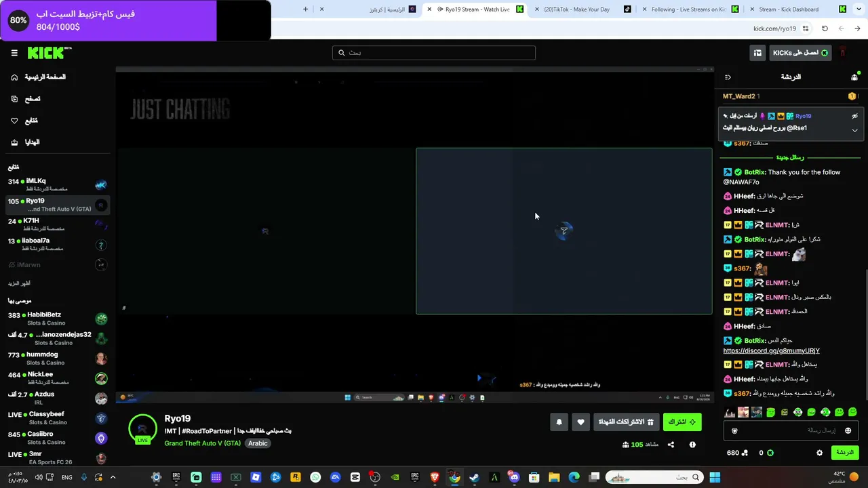Send the message with the green الدردشة button
868x488 pixels.
pyautogui.click(x=844, y=453)
